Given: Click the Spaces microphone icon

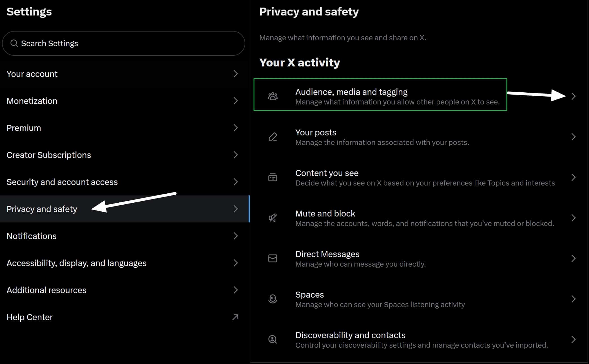Looking at the screenshot, I should coord(273,299).
